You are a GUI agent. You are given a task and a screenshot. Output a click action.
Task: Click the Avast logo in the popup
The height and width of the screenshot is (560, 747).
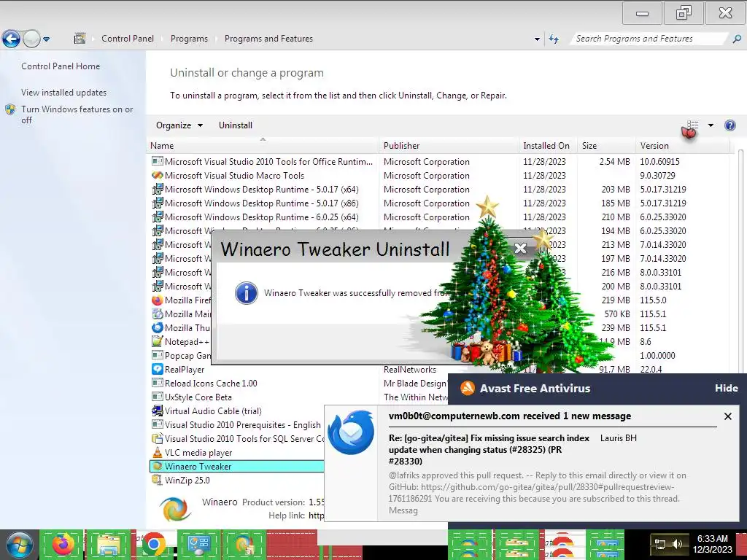click(468, 388)
